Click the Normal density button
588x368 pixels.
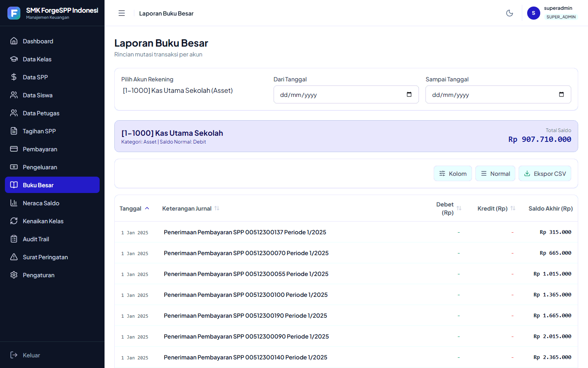point(495,173)
